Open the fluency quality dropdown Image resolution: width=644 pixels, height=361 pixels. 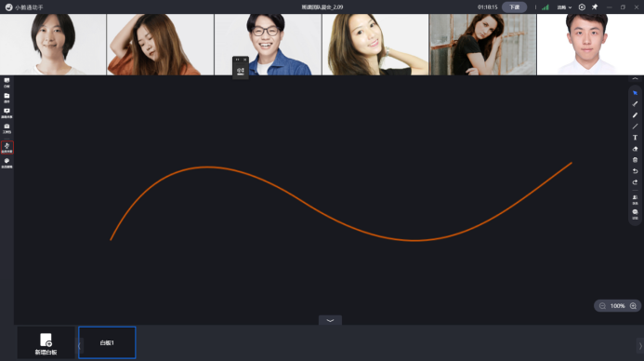(564, 7)
